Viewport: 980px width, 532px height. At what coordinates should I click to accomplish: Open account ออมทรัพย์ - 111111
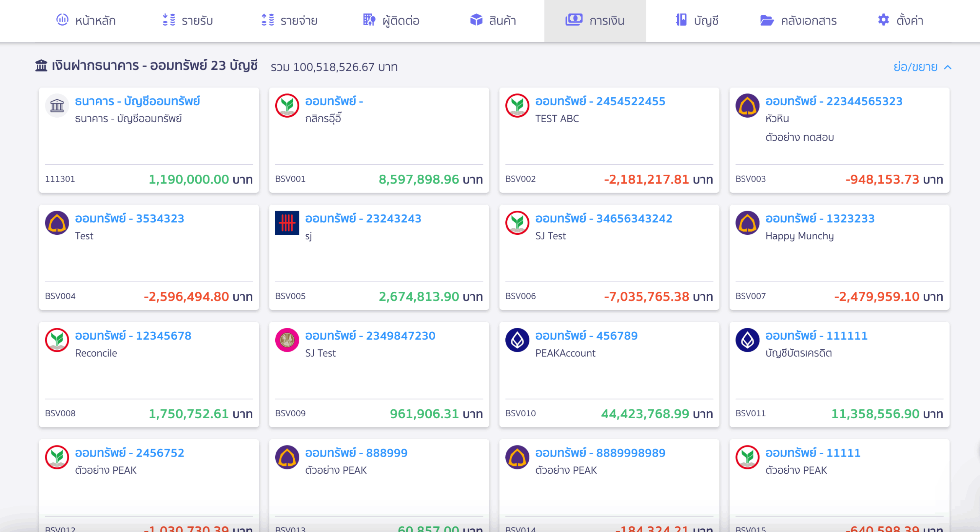[x=816, y=336]
